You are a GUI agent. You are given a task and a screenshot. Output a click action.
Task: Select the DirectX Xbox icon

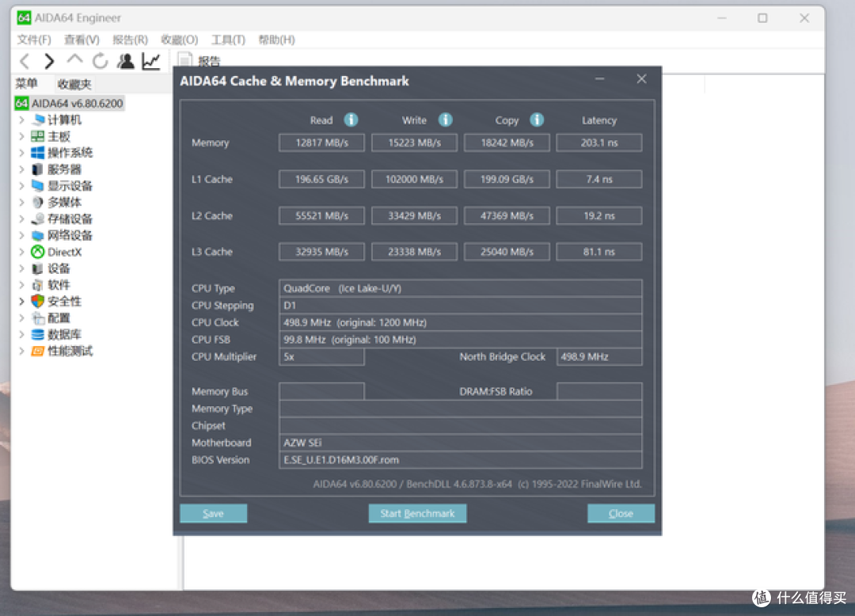tap(38, 252)
